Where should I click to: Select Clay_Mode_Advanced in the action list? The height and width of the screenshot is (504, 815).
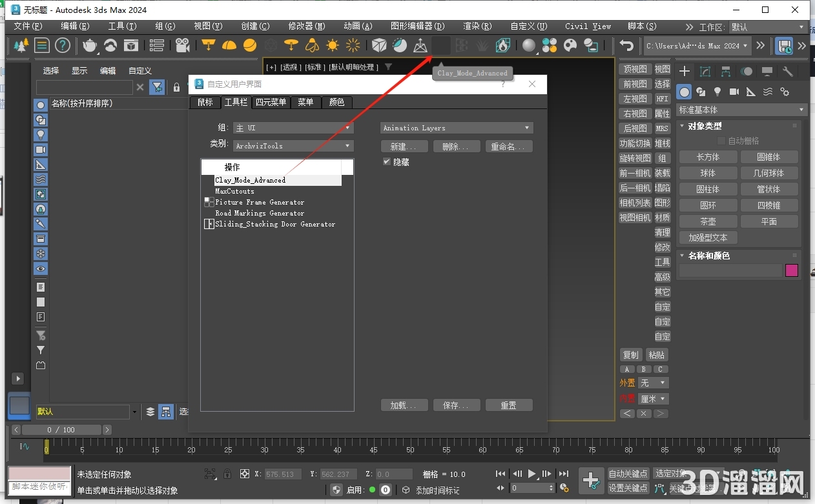pyautogui.click(x=251, y=180)
